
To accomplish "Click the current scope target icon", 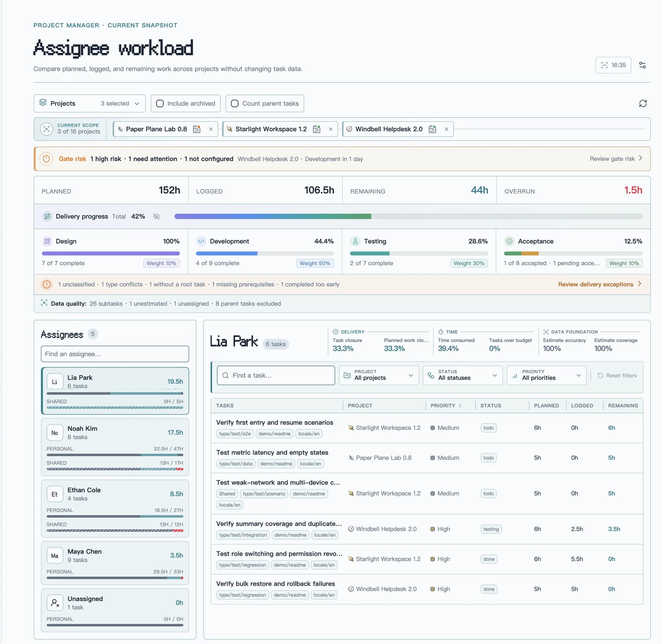I will pyautogui.click(x=46, y=129).
